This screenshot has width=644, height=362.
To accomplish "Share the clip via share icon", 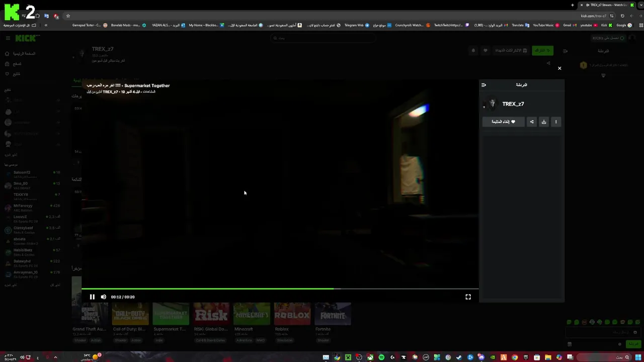I will (x=532, y=122).
